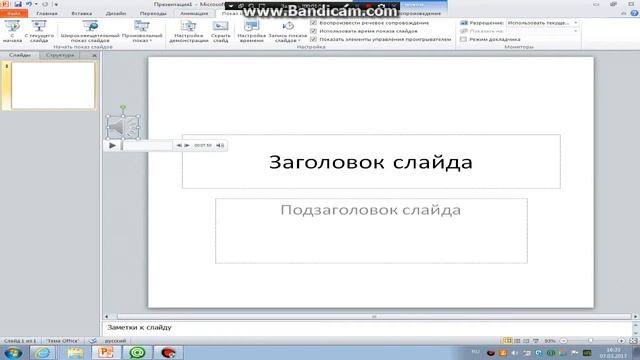The height and width of the screenshot is (360, 640).
Task: Switch to Вставка ribbon tab
Action: point(82,13)
